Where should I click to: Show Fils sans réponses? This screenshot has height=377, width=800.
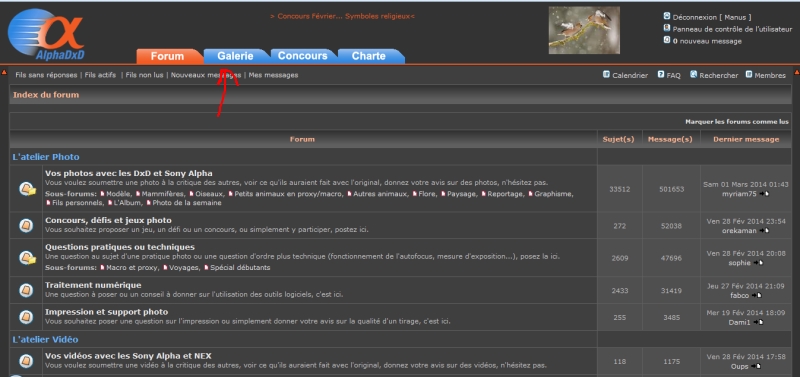click(46, 75)
